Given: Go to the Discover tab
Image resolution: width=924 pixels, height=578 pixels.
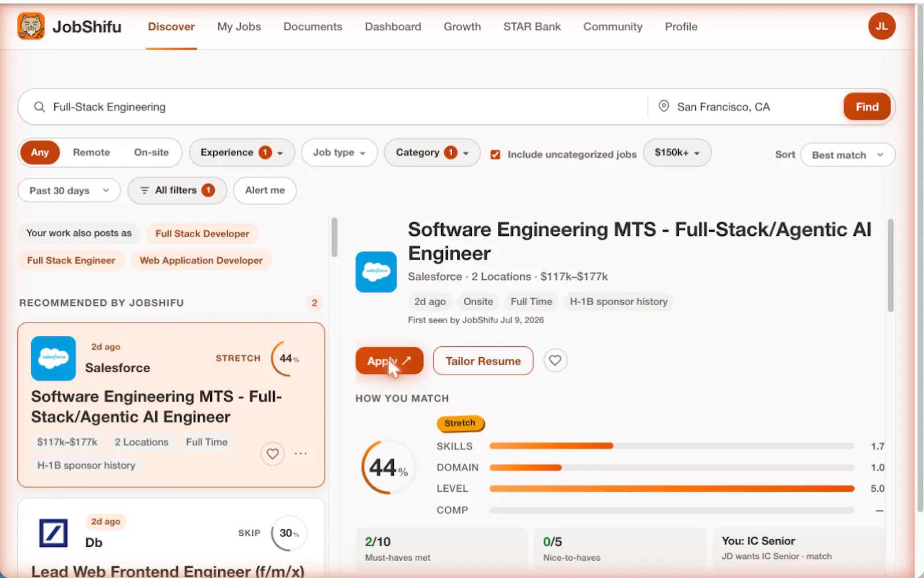Looking at the screenshot, I should tap(172, 27).
